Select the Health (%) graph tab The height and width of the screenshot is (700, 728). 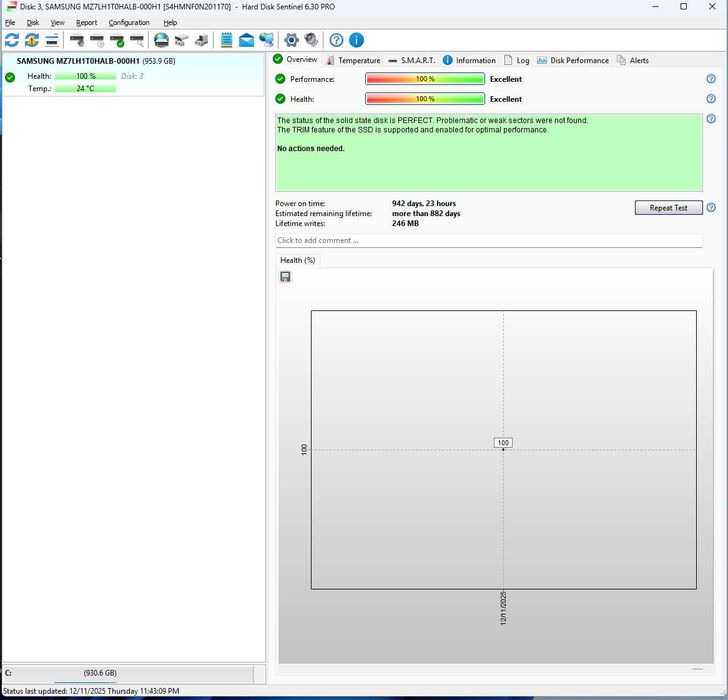[x=298, y=260]
